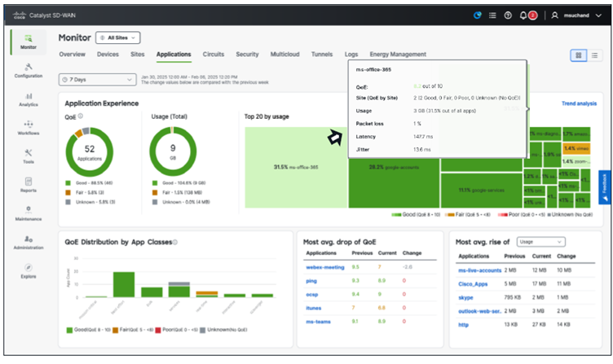The height and width of the screenshot is (364, 613).
Task: Open the task list icon in header
Action: tap(492, 15)
